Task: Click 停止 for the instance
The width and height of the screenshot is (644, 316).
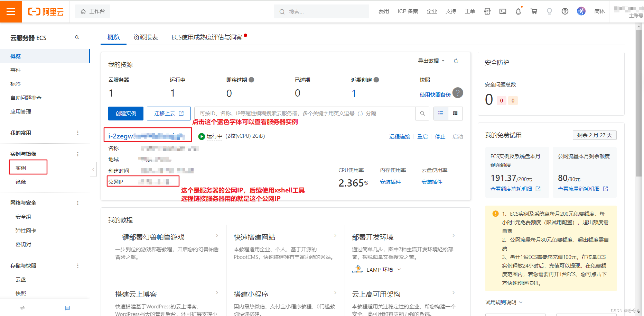Action: tap(440, 136)
